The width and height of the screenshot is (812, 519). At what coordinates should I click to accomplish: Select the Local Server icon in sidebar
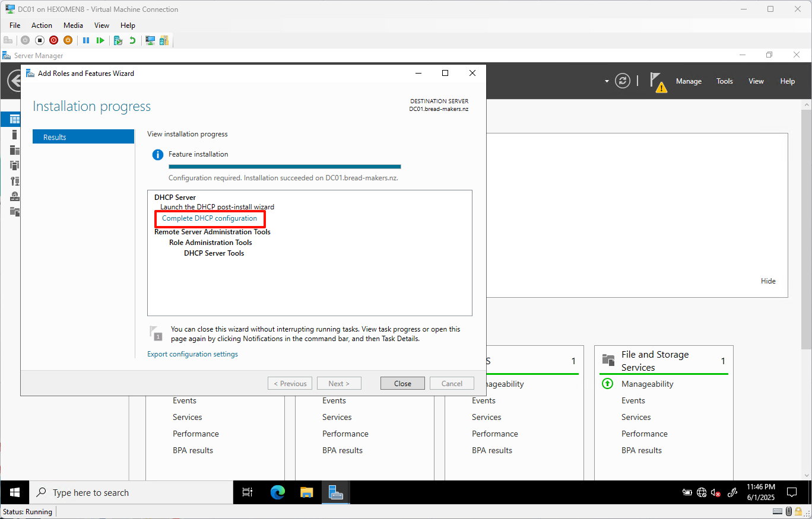(x=15, y=135)
